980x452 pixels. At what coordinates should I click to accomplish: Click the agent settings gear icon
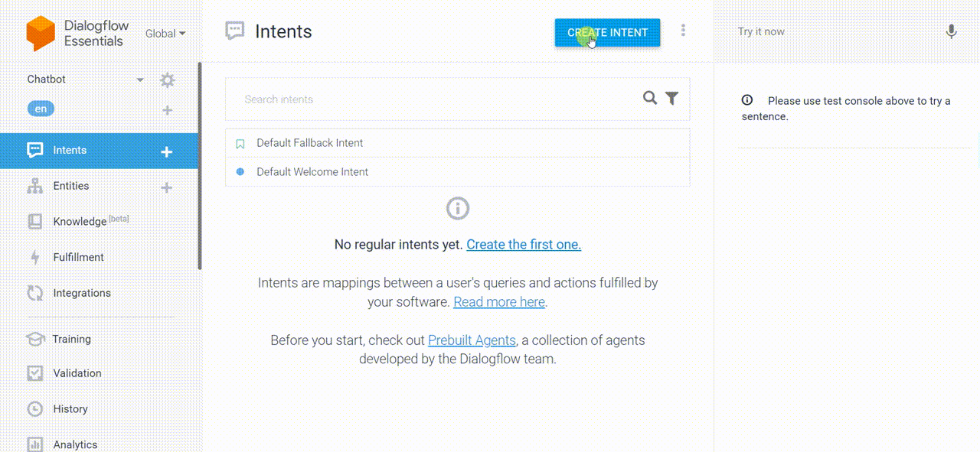(167, 80)
